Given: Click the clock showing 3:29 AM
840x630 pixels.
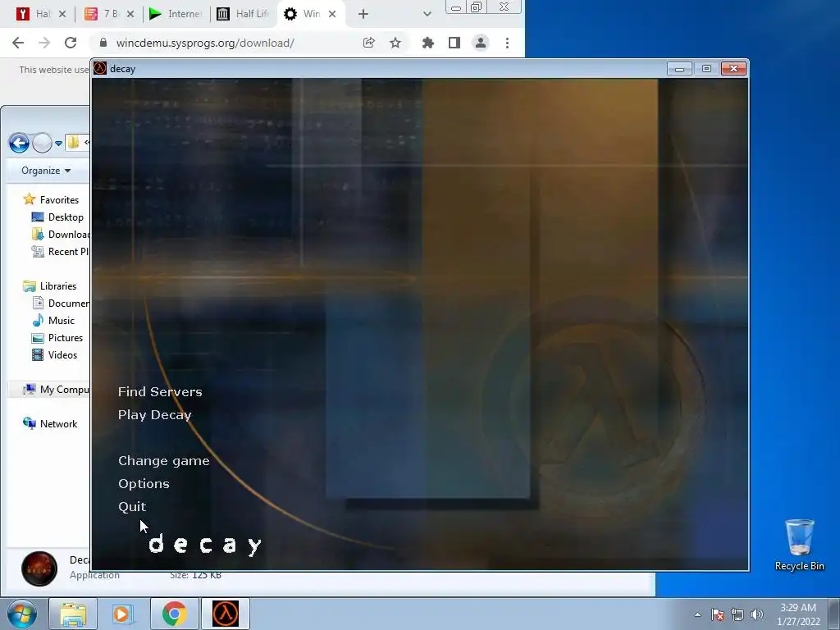Looking at the screenshot, I should (798, 614).
